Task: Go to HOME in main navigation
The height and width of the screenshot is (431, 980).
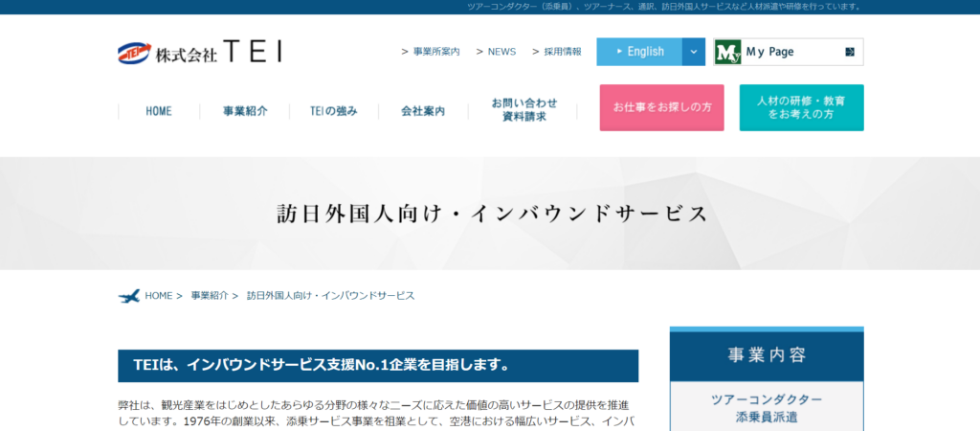Action: click(x=159, y=111)
